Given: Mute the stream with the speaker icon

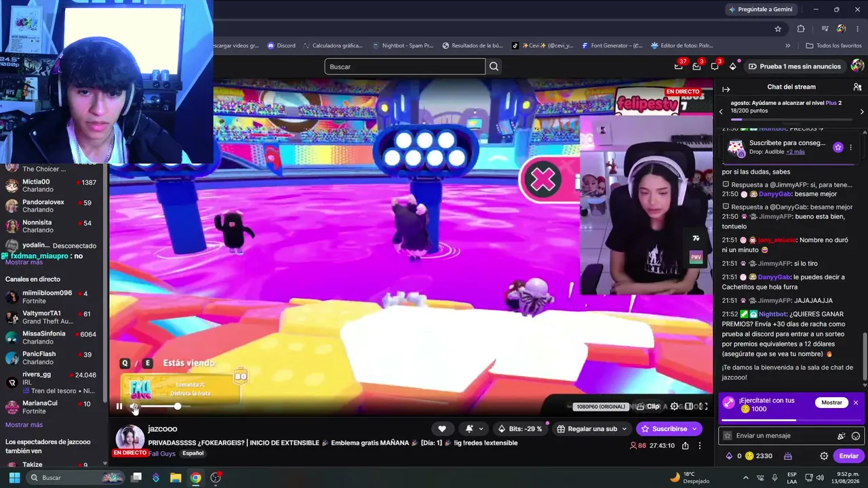Looking at the screenshot, I should point(134,407).
